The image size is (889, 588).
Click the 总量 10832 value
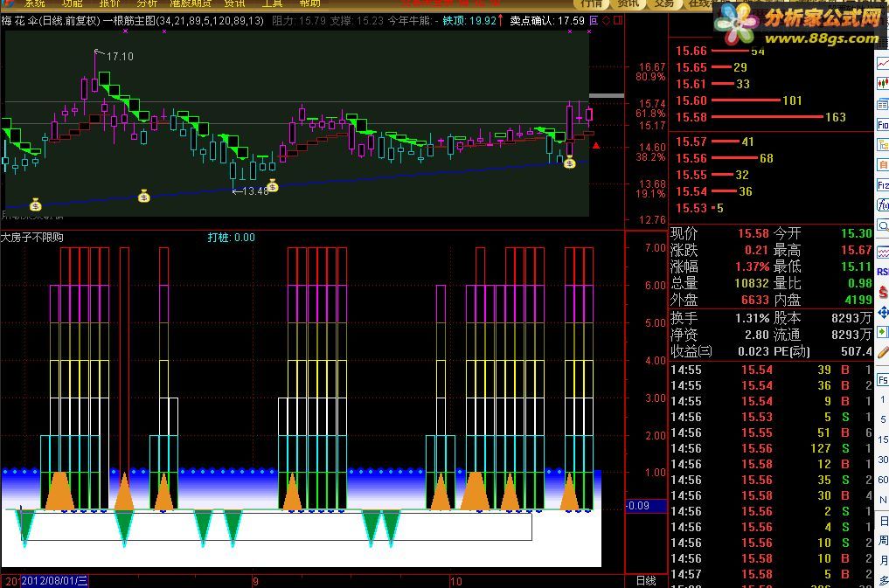(752, 283)
